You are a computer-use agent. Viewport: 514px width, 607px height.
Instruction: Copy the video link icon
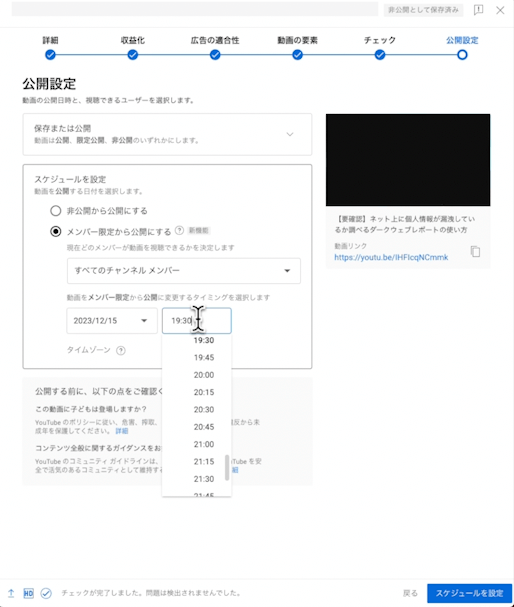coord(475,251)
